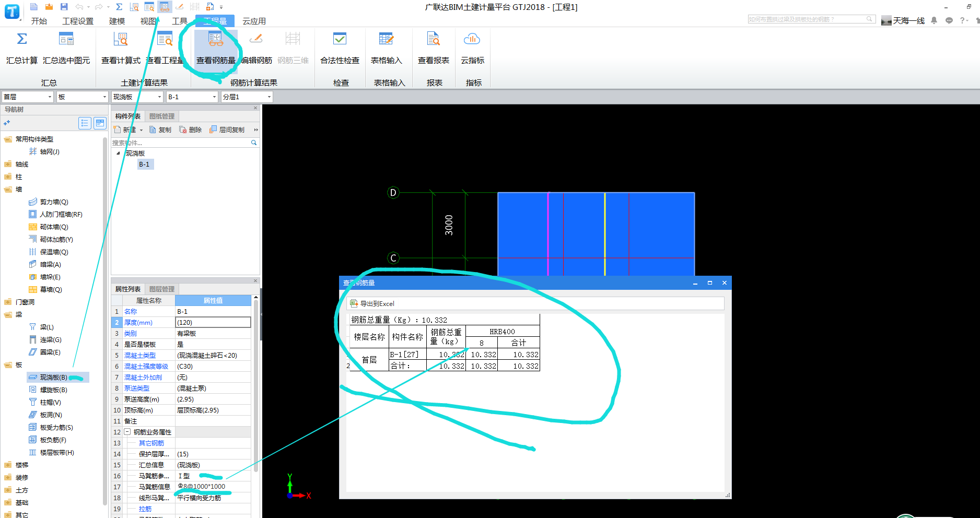Click the panel view icon in navigation tree header

click(100, 123)
